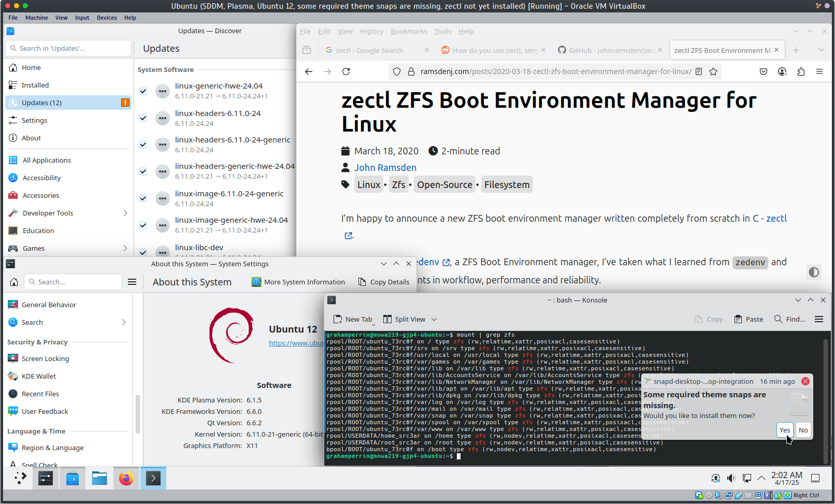This screenshot has width=835, height=504.
Task: Uncheck linux-image-generic-hwe-24.04 update
Action: pyautogui.click(x=143, y=225)
